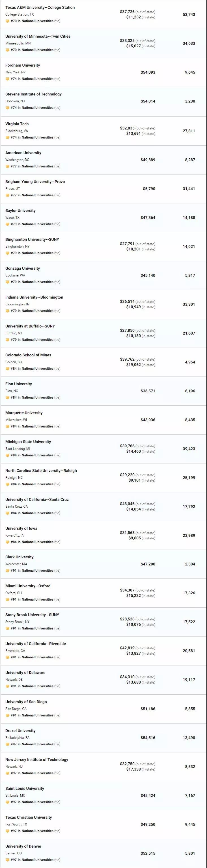Open the American University page link
The width and height of the screenshot is (207, 868).
23,153
